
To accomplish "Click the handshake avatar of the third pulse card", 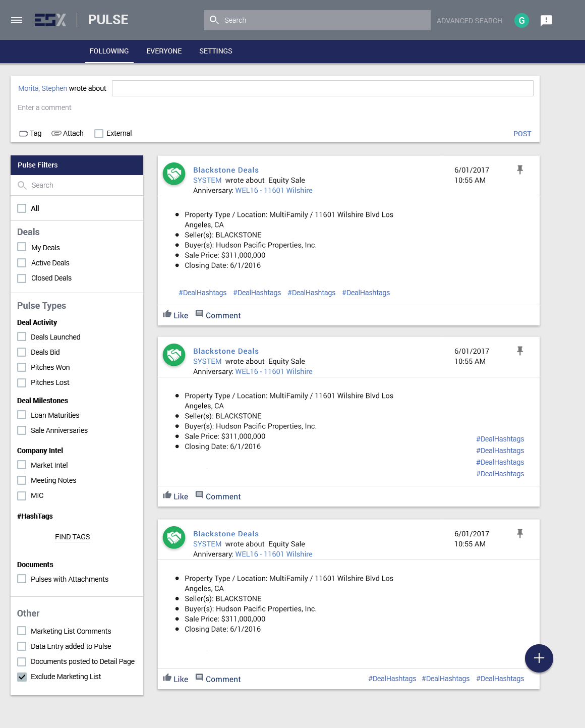I will [x=174, y=537].
